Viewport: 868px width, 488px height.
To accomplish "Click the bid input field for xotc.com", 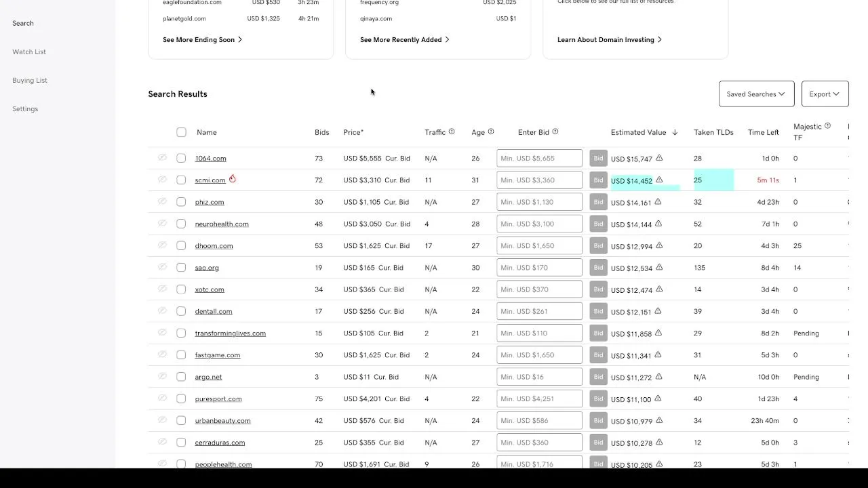I will [539, 289].
